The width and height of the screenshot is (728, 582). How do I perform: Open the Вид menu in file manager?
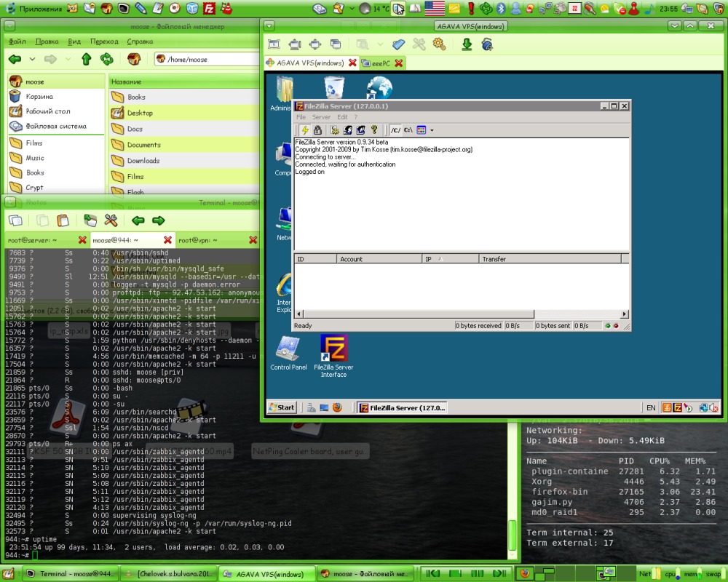click(x=74, y=41)
